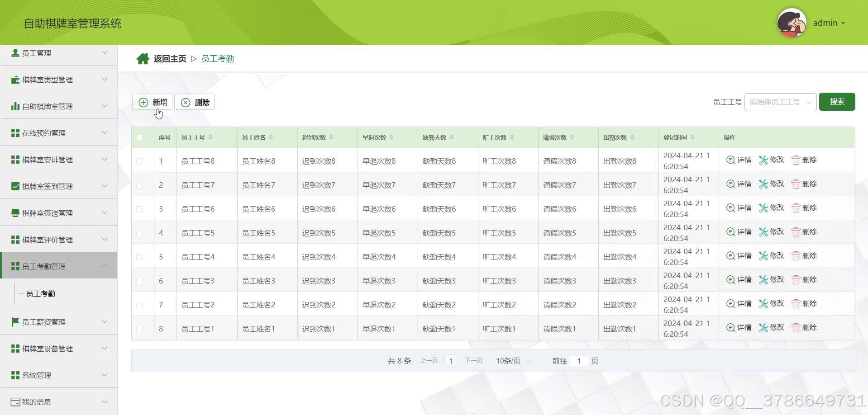Click the delete trash icon for 员工工号6
The width and height of the screenshot is (868, 415).
tap(796, 208)
